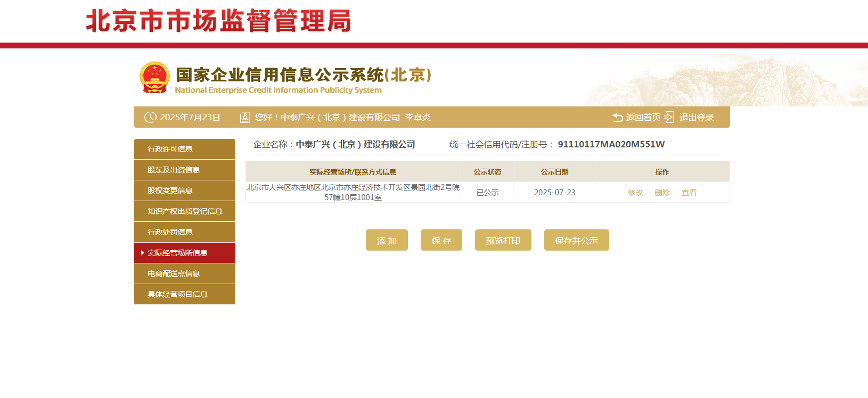Click the credit code 91110117MA020M551W
Viewport: 868px width, 398px height.
click(x=611, y=144)
